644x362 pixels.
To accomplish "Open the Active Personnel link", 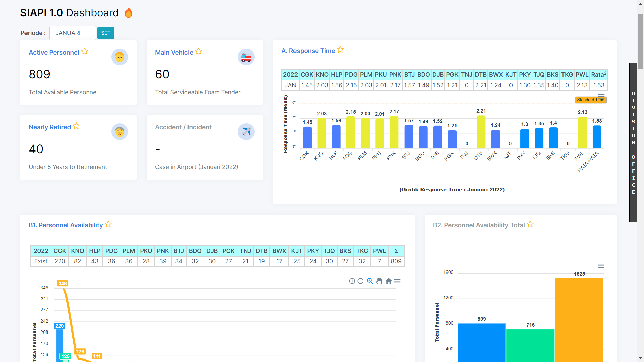I will 54,52.
